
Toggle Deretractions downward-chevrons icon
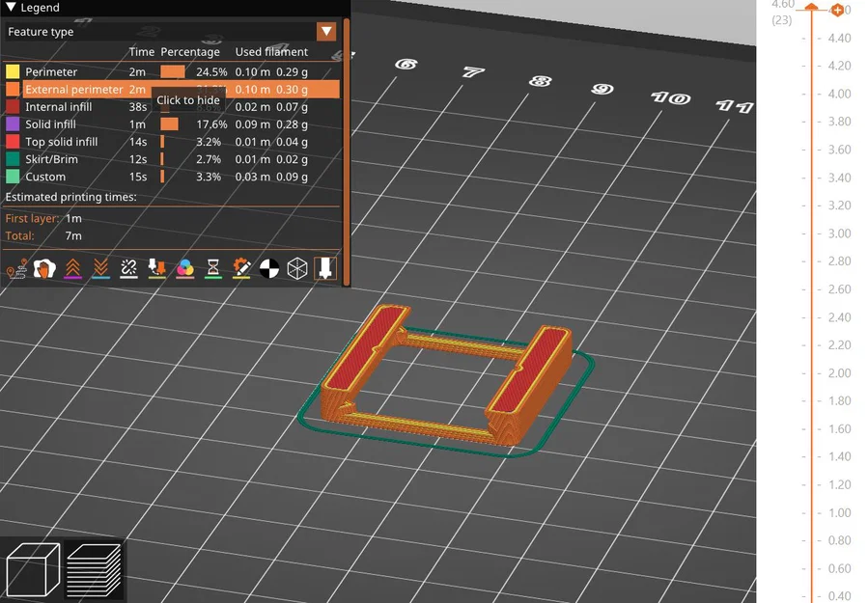(x=100, y=269)
